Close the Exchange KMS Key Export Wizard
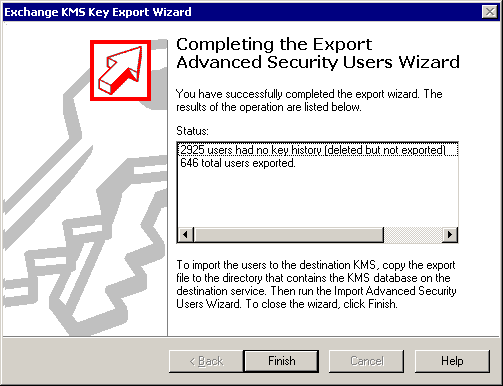 click(x=490, y=12)
